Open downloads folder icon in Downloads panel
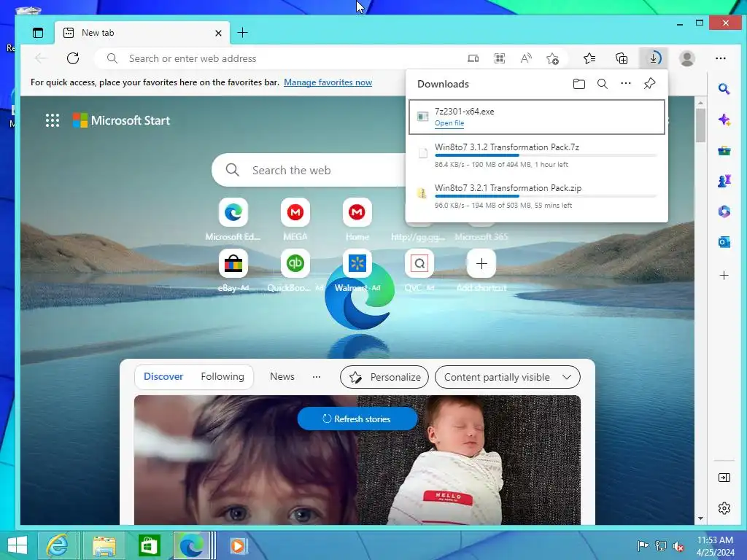The width and height of the screenshot is (747, 560). (578, 84)
